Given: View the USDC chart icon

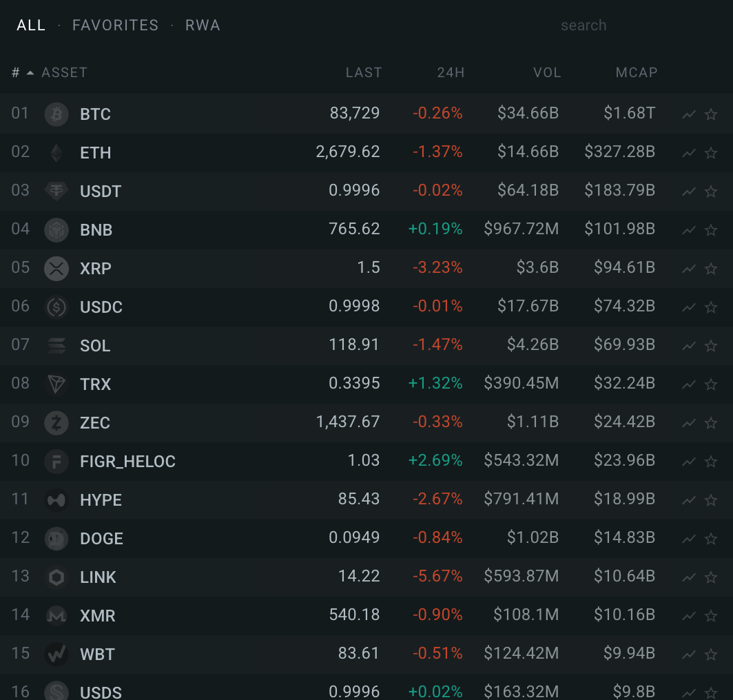Looking at the screenshot, I should 689,307.
